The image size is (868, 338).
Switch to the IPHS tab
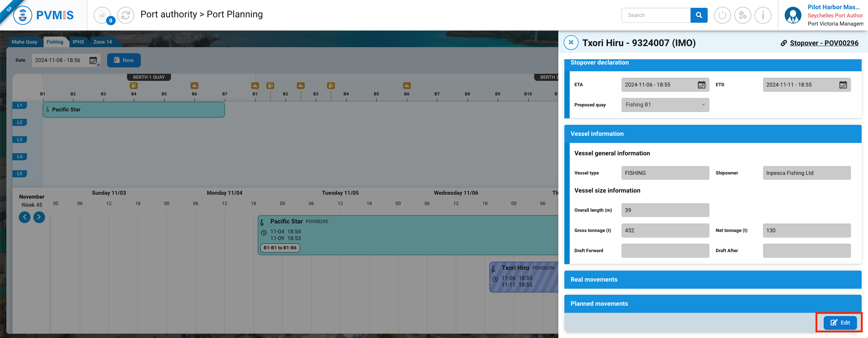[78, 42]
